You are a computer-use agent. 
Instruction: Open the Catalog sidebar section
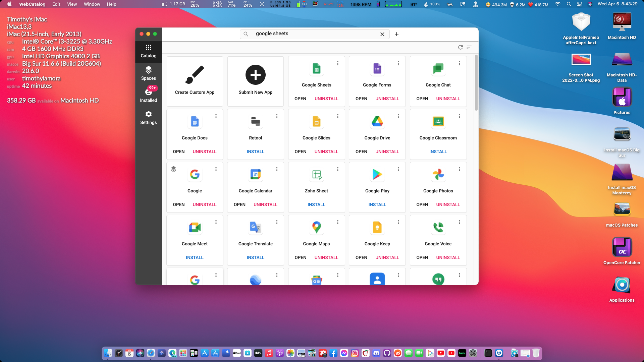click(148, 51)
